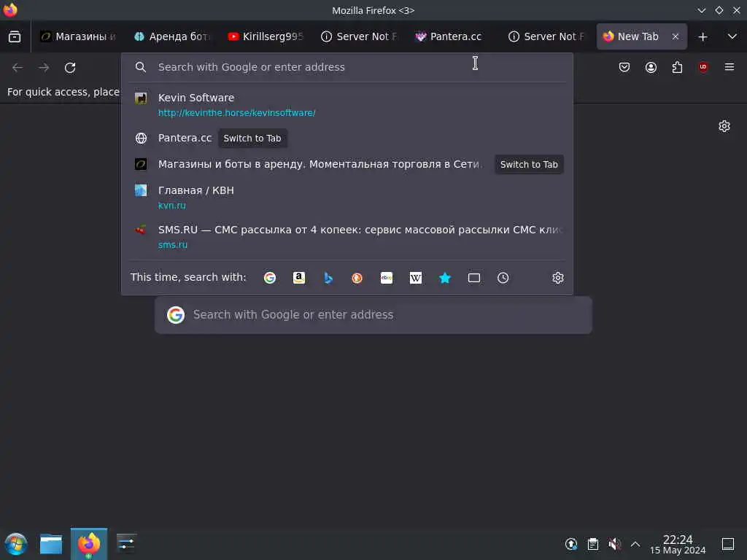Switch to Аренда бот tab
This screenshot has width=747, height=560.
point(171,36)
